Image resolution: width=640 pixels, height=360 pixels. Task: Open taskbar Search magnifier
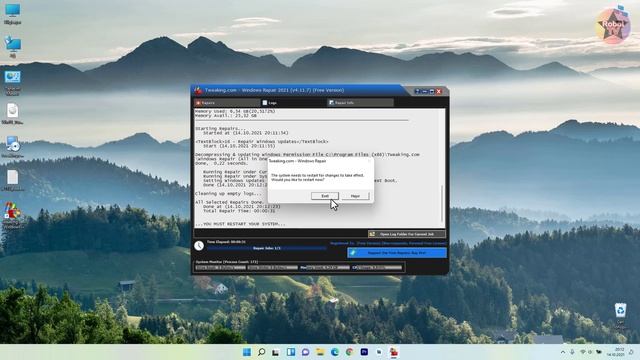pyautogui.click(x=262, y=352)
